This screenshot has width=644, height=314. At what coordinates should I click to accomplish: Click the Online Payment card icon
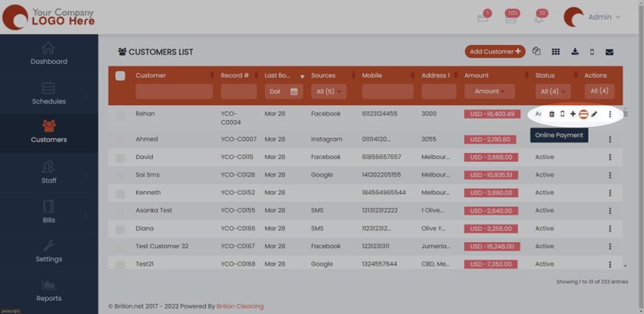(x=584, y=114)
